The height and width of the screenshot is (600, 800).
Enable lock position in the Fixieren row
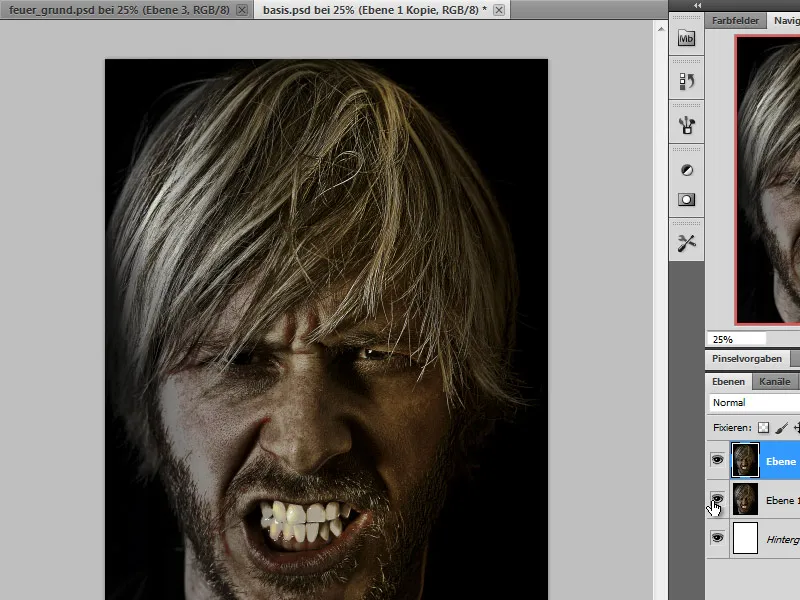coord(797,428)
